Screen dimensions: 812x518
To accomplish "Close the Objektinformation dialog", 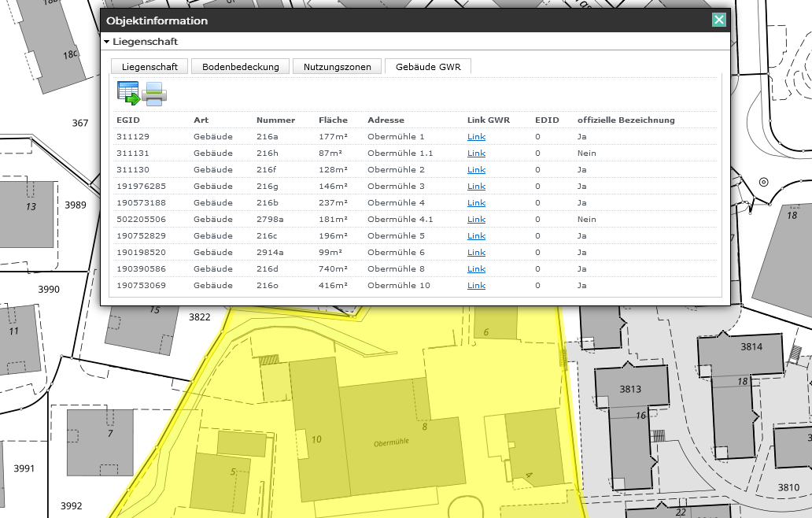I will coord(718,20).
